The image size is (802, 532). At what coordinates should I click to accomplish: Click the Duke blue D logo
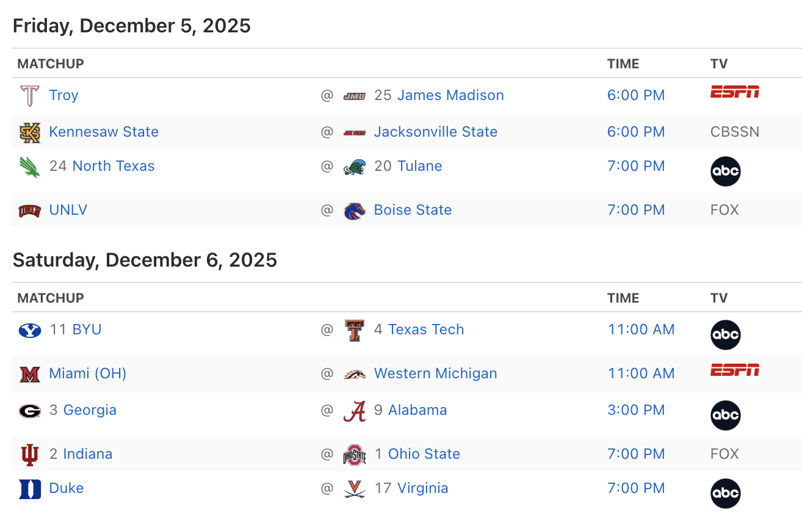click(x=29, y=489)
